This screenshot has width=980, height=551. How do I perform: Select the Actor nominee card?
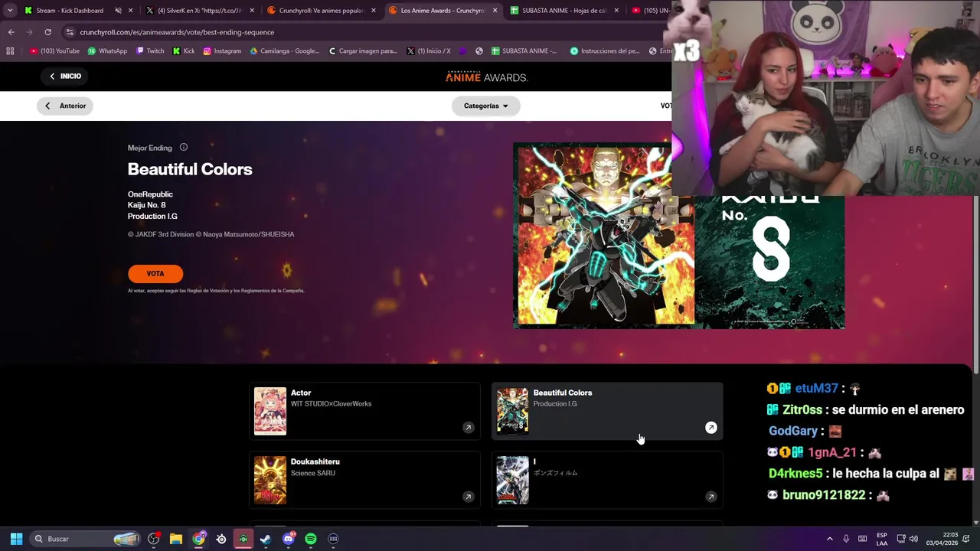[364, 411]
